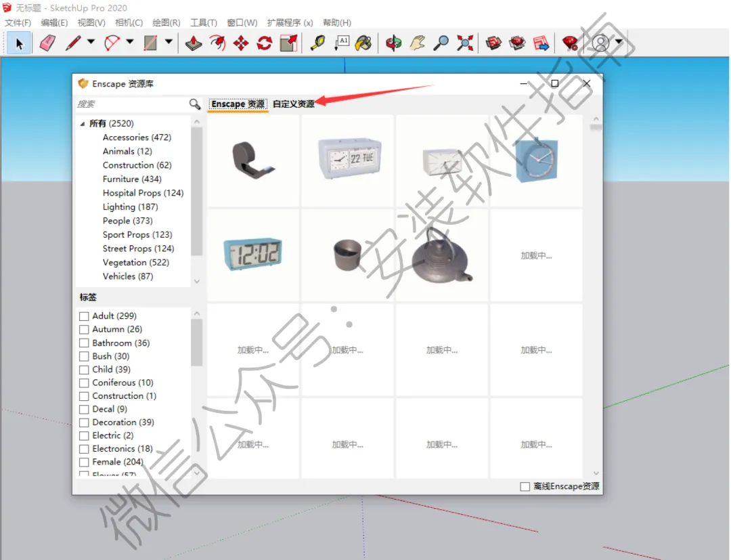Select the Line pencil tool

(73, 43)
